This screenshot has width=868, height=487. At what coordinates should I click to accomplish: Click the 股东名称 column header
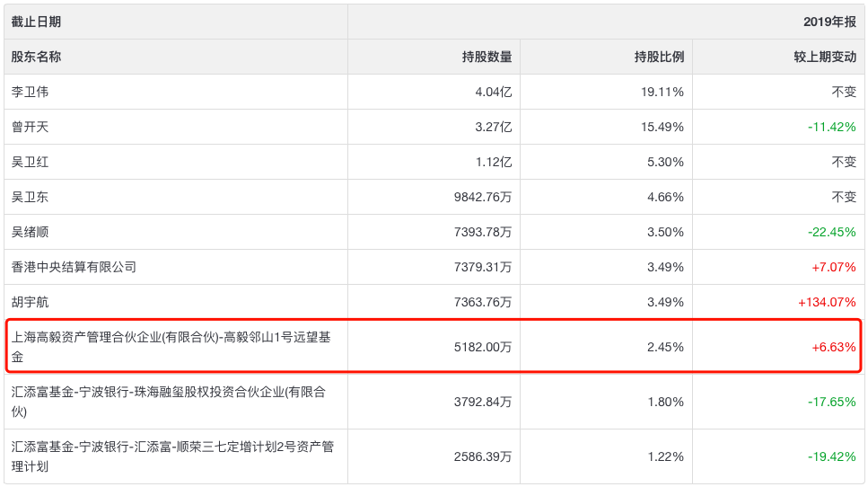tap(36, 57)
